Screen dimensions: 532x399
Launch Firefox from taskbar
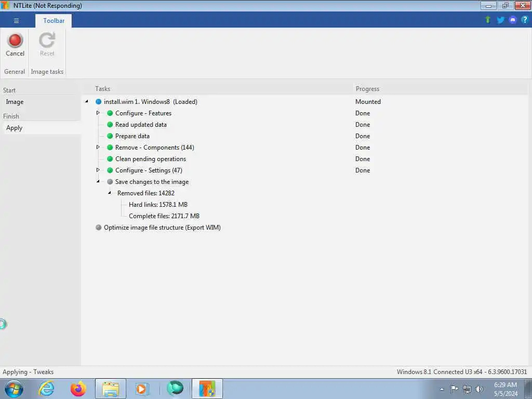[x=78, y=389]
